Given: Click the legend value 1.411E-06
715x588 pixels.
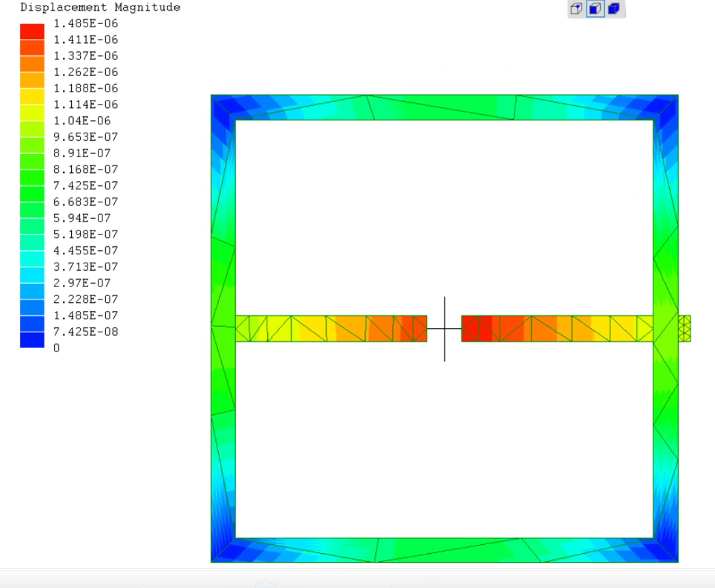Looking at the screenshot, I should (x=85, y=40).
